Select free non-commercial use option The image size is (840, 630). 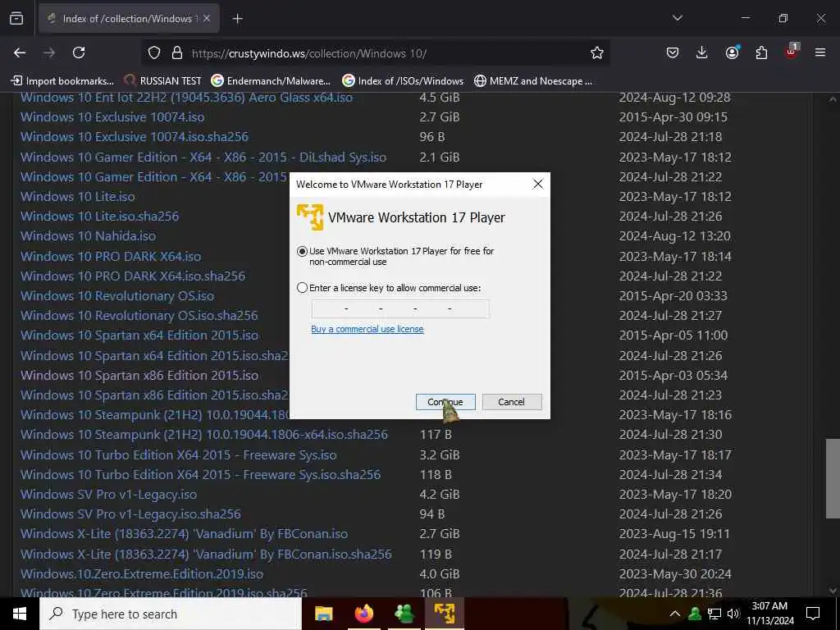302,251
